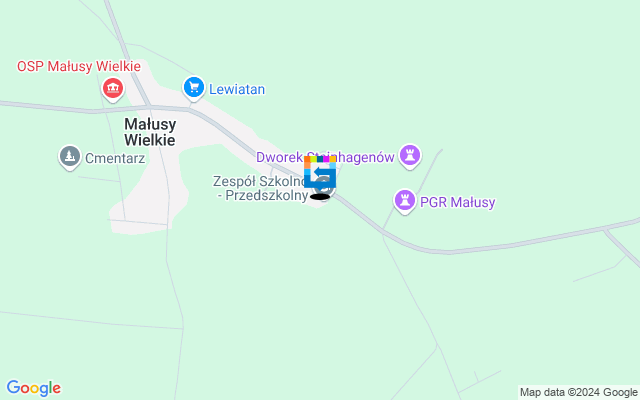Select the Zespół Szkolno-Przedszkolny label

tap(261, 188)
